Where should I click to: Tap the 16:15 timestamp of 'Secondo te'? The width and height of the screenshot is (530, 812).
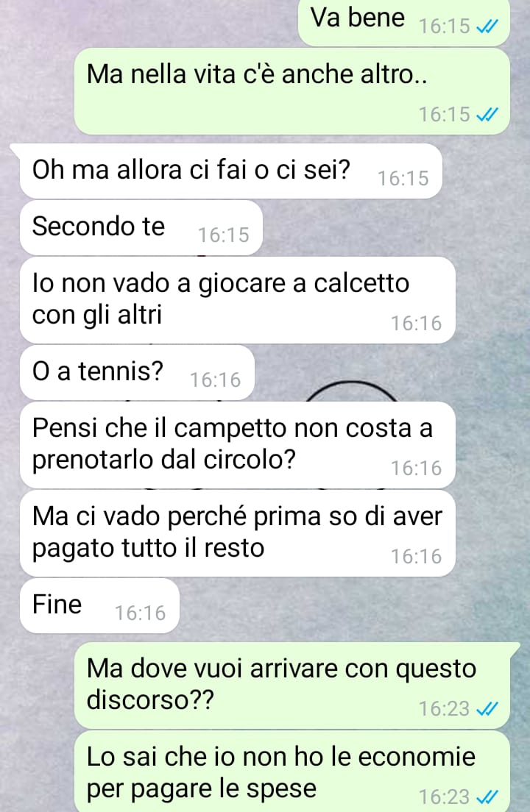pos(224,235)
